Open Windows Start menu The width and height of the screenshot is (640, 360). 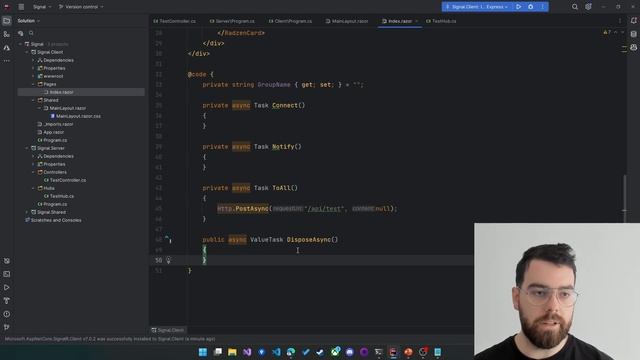coord(203,352)
